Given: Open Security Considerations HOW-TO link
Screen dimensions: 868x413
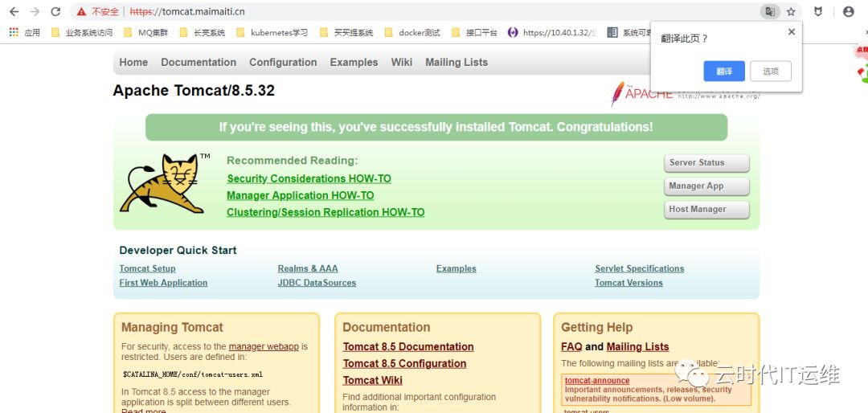Looking at the screenshot, I should tap(309, 179).
